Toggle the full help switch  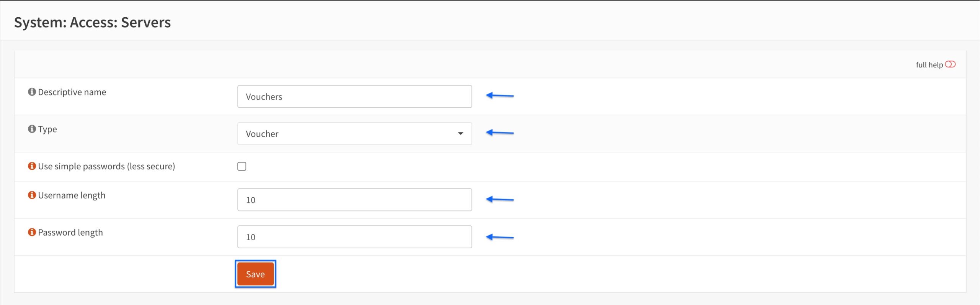click(x=950, y=64)
